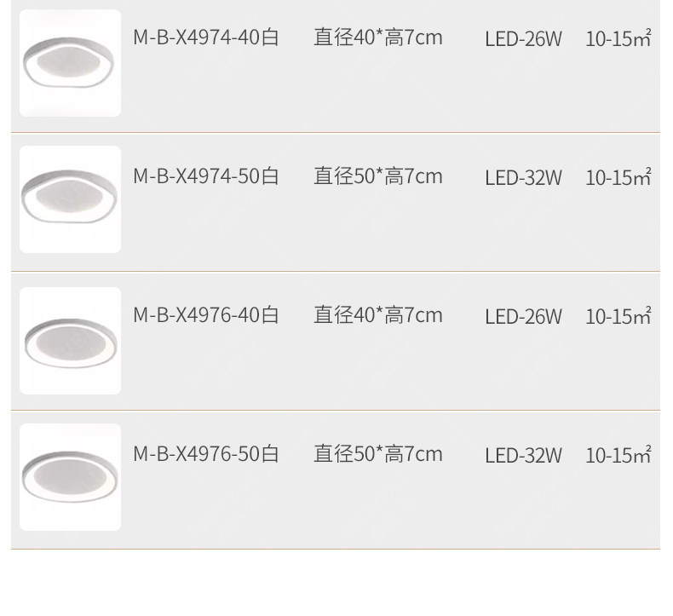
Task: Click 10-15㎡ area in the first row
Action: point(618,39)
